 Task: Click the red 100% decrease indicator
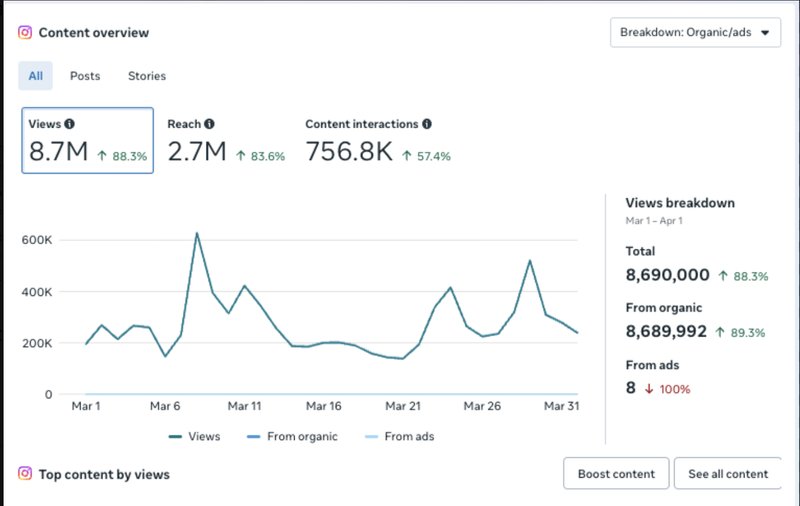pyautogui.click(x=667, y=389)
